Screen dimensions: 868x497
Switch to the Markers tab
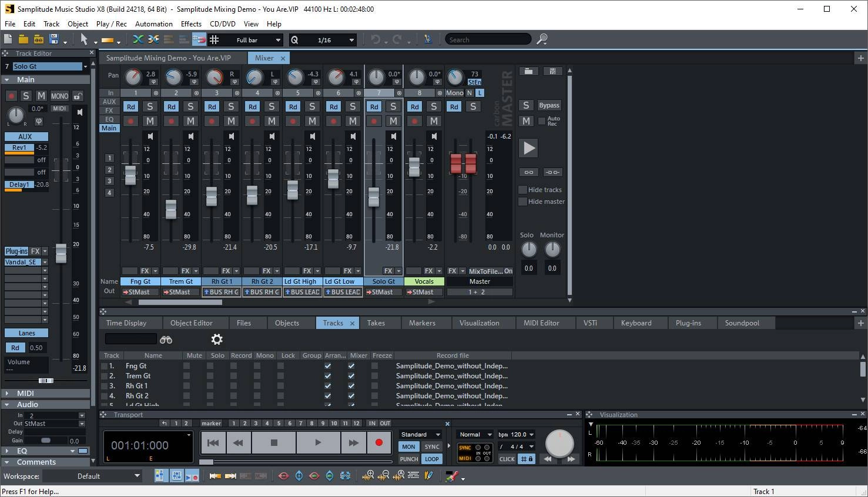[x=422, y=323]
